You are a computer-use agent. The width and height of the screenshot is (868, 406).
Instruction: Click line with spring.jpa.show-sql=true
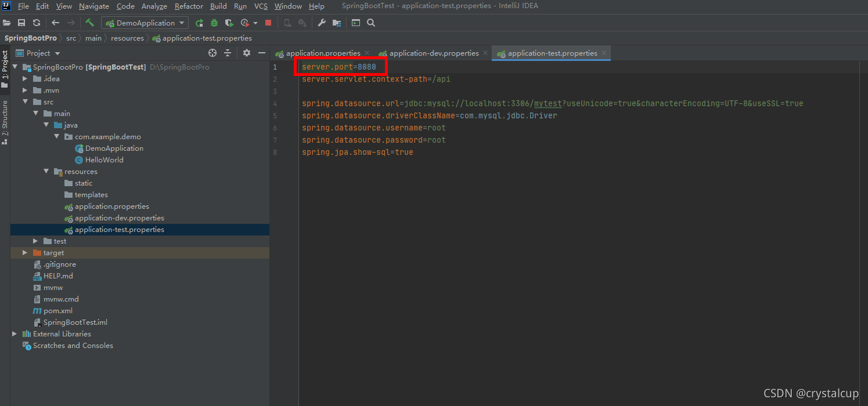click(x=358, y=152)
